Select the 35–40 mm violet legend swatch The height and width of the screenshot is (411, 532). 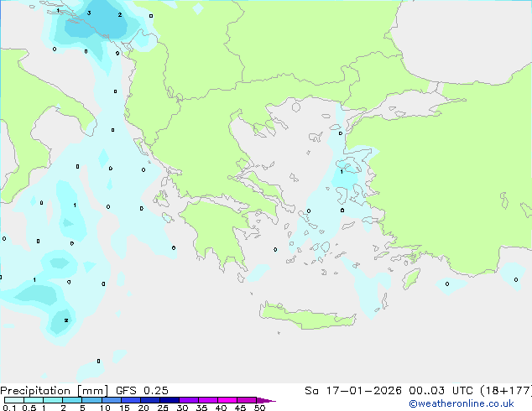click(x=208, y=400)
